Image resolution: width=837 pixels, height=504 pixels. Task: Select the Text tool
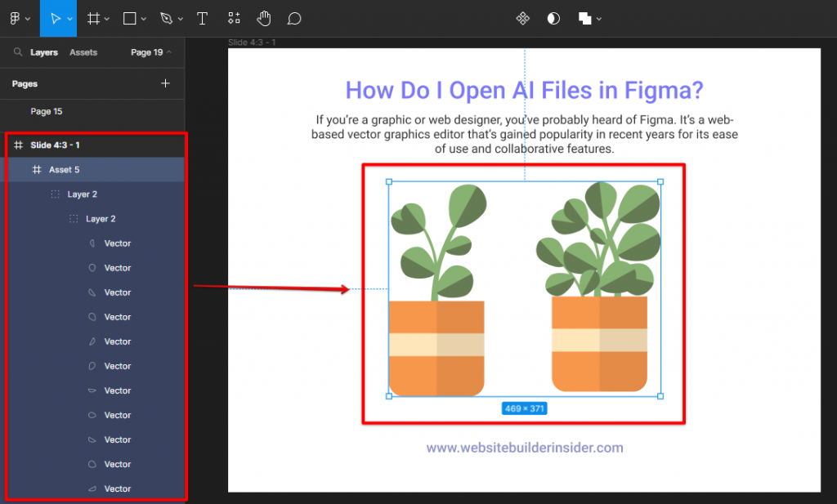202,18
